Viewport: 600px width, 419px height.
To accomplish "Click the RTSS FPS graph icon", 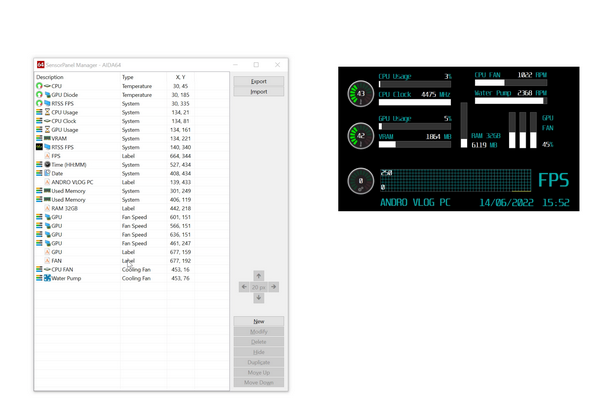I will 40,147.
